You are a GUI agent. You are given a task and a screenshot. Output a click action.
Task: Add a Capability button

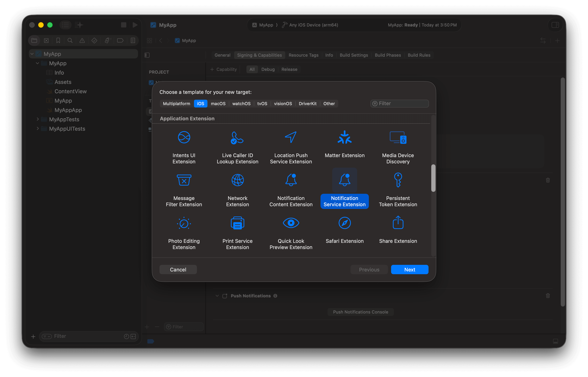pyautogui.click(x=223, y=69)
